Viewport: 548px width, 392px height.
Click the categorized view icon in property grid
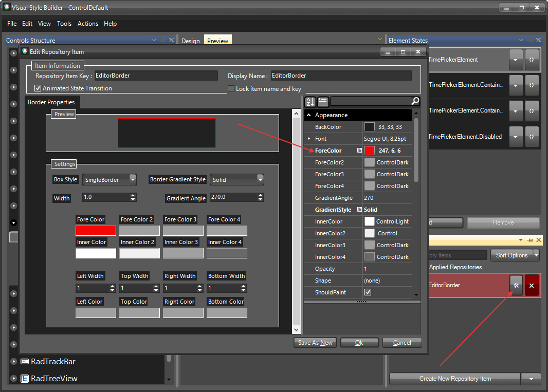[322, 102]
